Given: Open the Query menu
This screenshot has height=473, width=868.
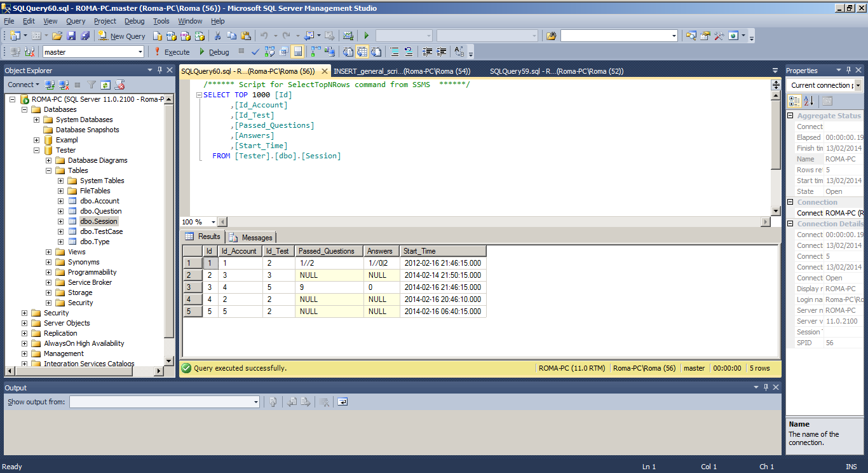Looking at the screenshot, I should (76, 21).
